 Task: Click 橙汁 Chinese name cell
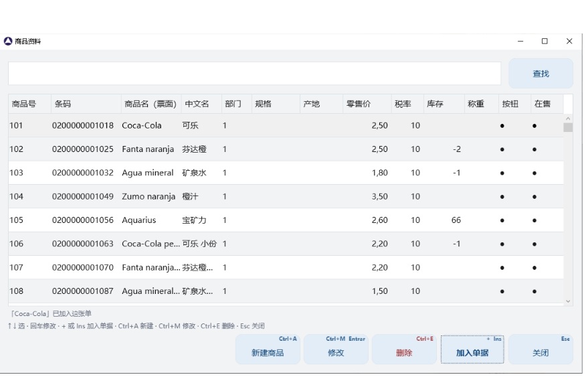(x=190, y=196)
